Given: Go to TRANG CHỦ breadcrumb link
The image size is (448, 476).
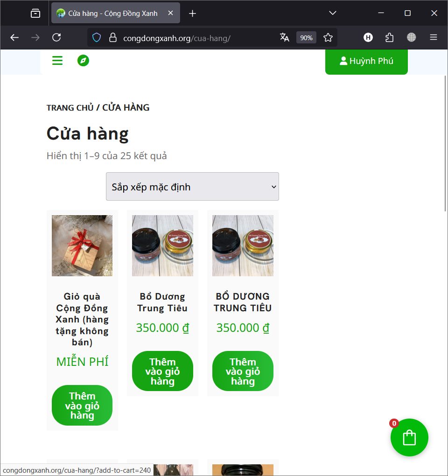Looking at the screenshot, I should 70,107.
